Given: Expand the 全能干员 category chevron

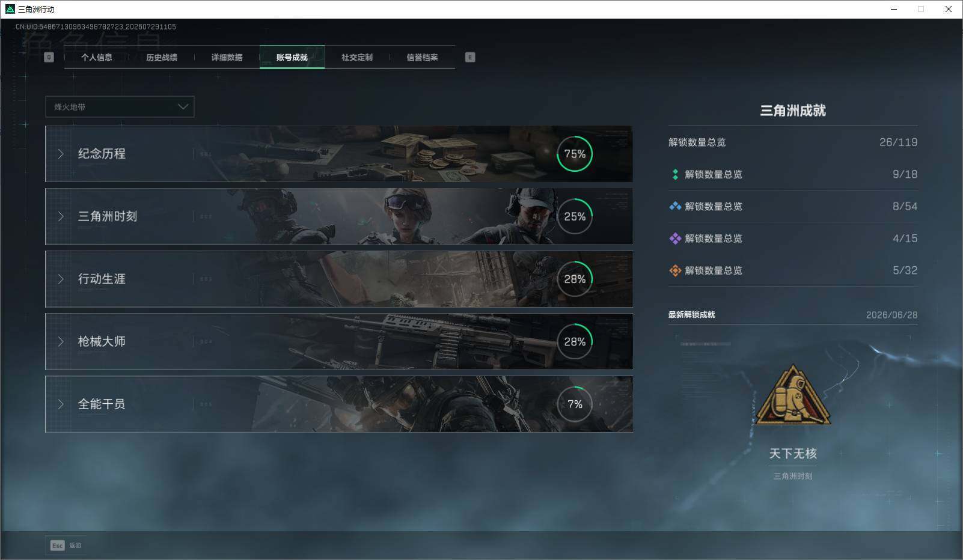Looking at the screenshot, I should tap(61, 404).
